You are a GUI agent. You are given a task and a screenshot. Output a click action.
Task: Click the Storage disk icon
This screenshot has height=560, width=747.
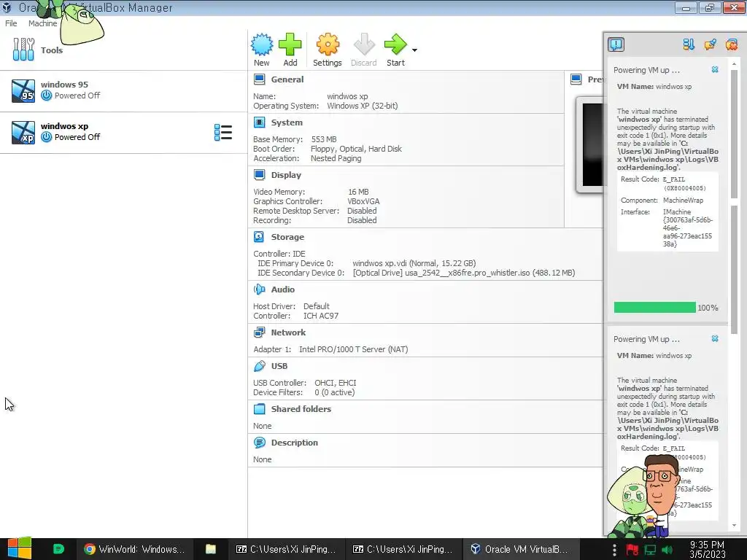(x=259, y=237)
